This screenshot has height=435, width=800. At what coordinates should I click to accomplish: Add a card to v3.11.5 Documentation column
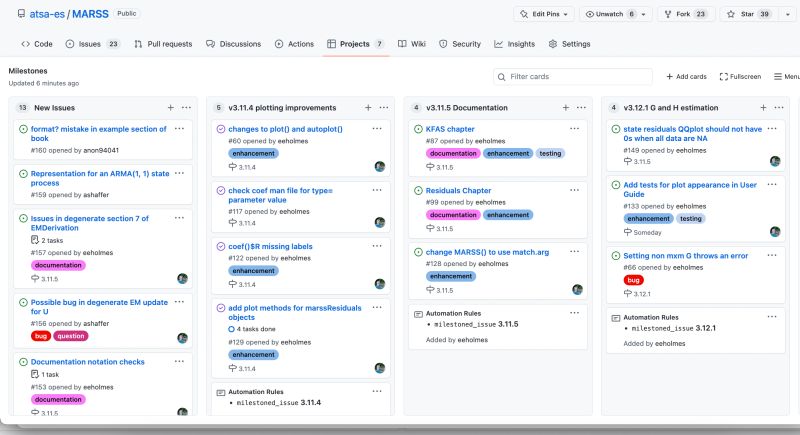coord(565,108)
